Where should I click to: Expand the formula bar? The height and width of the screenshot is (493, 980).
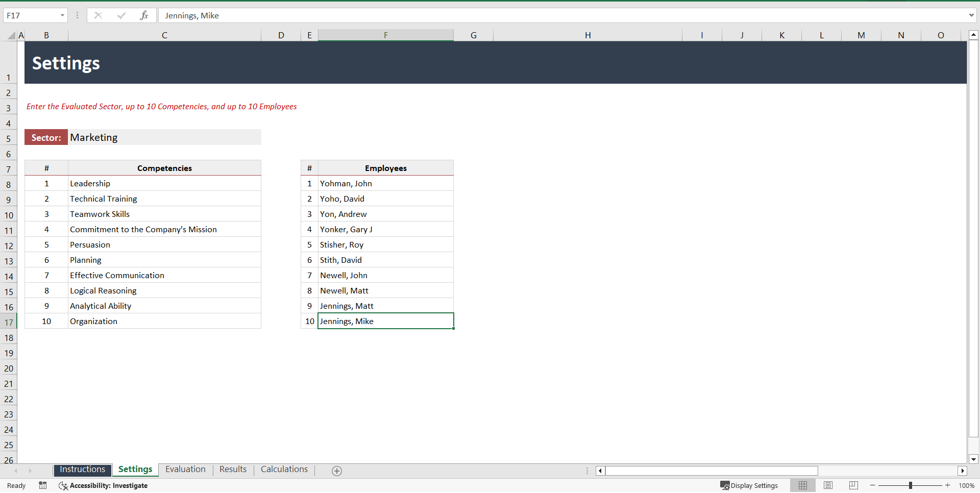click(971, 15)
